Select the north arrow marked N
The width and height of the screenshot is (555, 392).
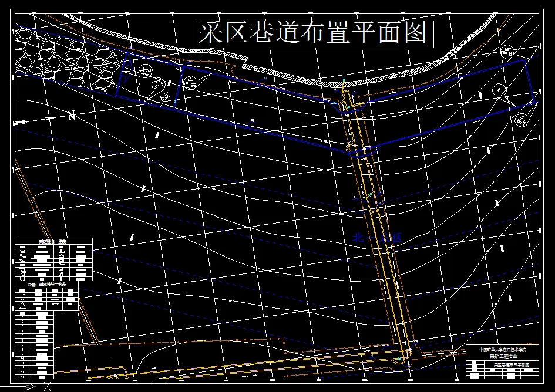tap(72, 116)
